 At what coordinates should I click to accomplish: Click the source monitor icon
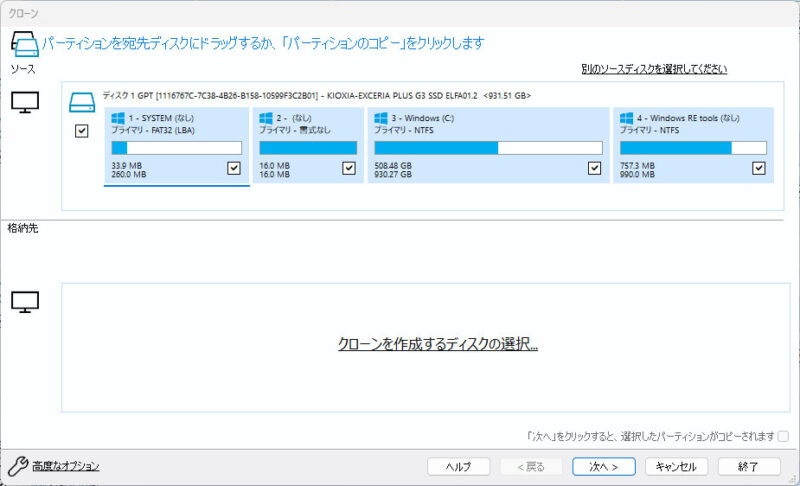[24, 101]
